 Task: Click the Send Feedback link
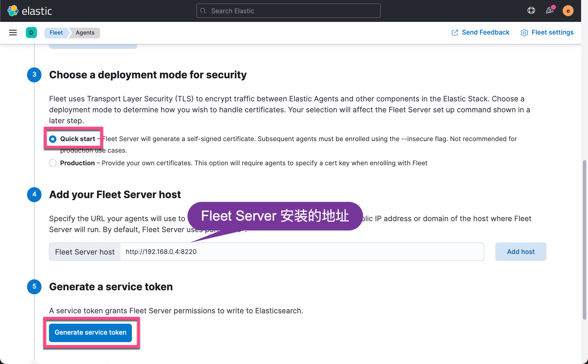click(485, 32)
